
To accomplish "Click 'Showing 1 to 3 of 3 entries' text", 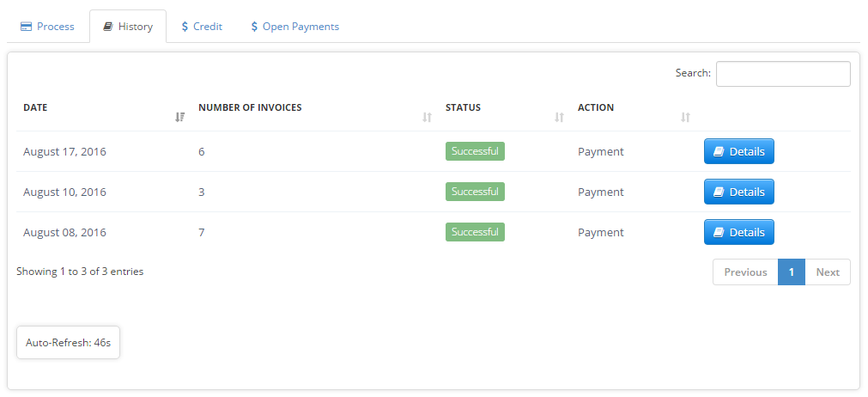I will (x=80, y=272).
